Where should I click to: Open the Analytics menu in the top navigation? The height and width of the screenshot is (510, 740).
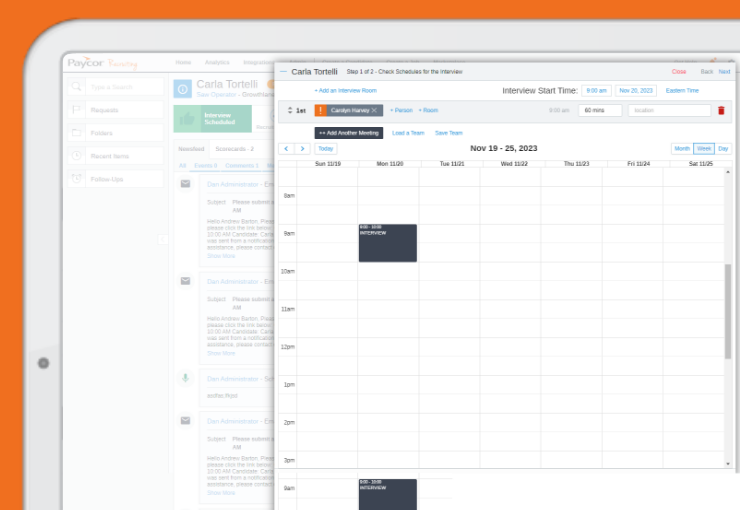tap(217, 62)
